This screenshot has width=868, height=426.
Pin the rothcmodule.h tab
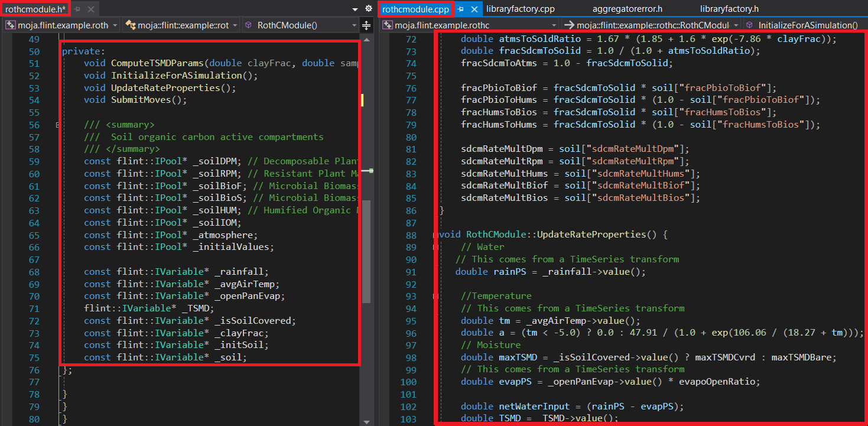78,9
